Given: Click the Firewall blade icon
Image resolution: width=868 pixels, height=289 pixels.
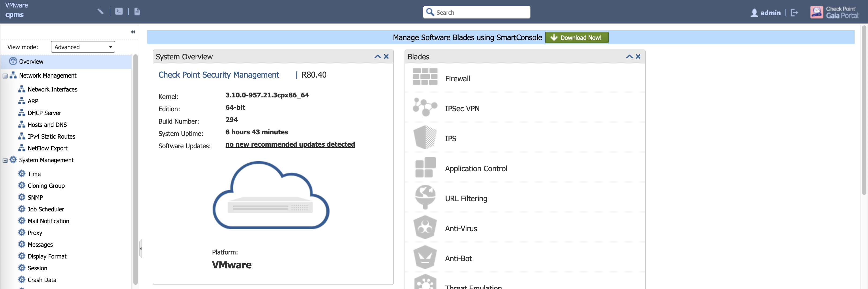Looking at the screenshot, I should 425,77.
